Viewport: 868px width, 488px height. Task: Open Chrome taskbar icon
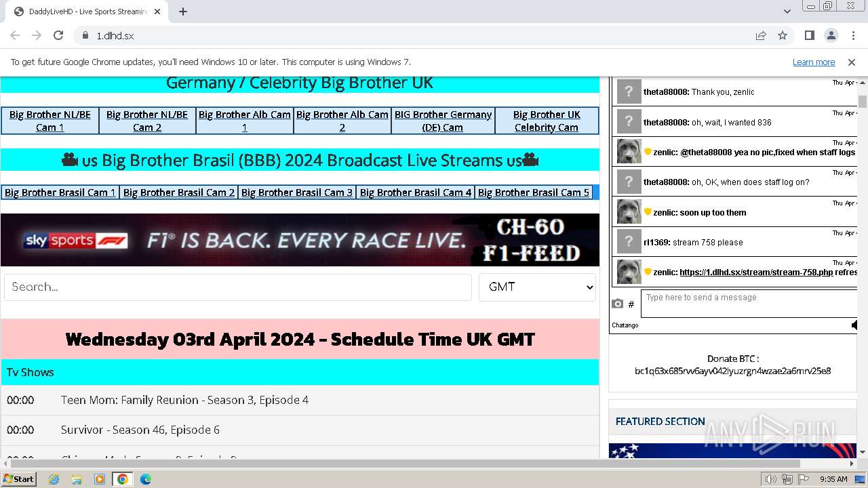click(122, 479)
